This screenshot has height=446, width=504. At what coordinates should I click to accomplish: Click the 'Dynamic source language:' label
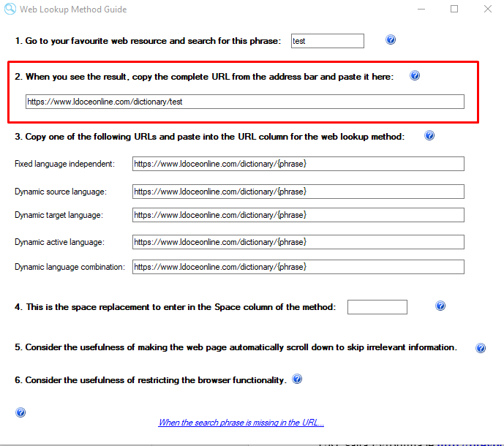[61, 192]
